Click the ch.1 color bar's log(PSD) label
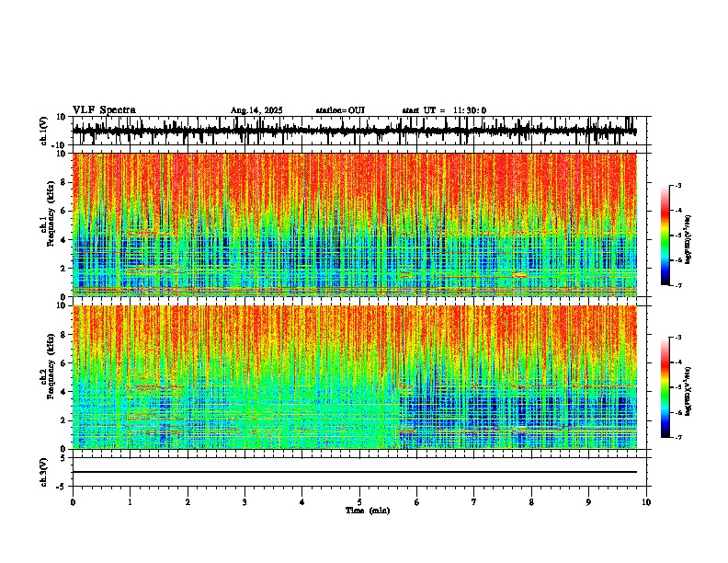The width and height of the screenshot is (728, 563). (x=688, y=240)
